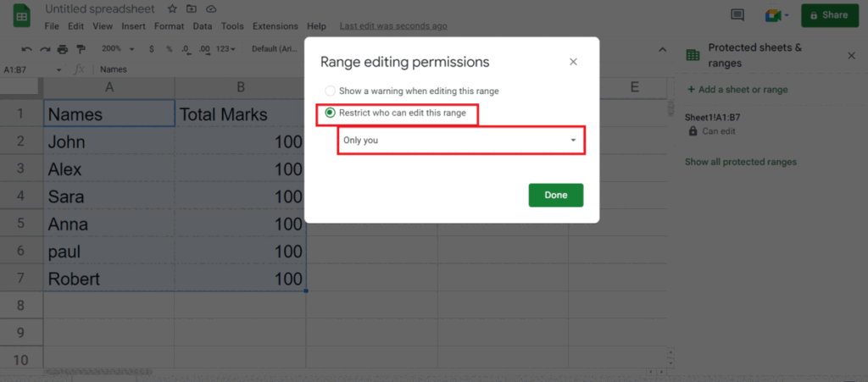This screenshot has width=868, height=382.
Task: Select column B header
Action: point(240,87)
